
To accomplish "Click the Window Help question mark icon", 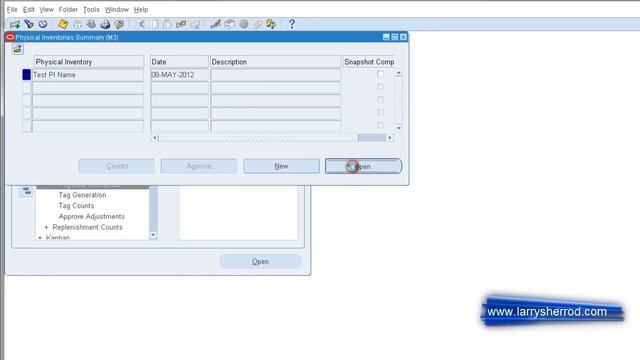I will (291, 24).
